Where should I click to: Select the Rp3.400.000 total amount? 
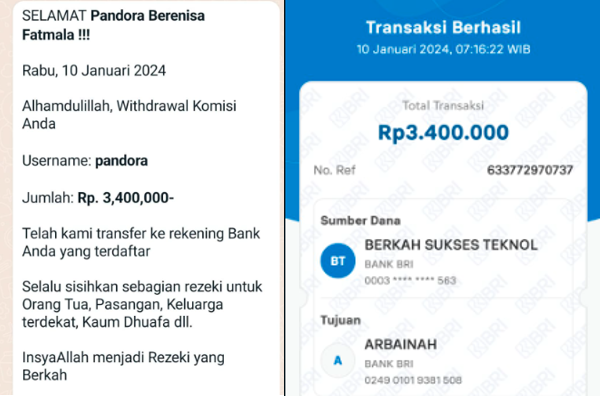click(x=443, y=133)
